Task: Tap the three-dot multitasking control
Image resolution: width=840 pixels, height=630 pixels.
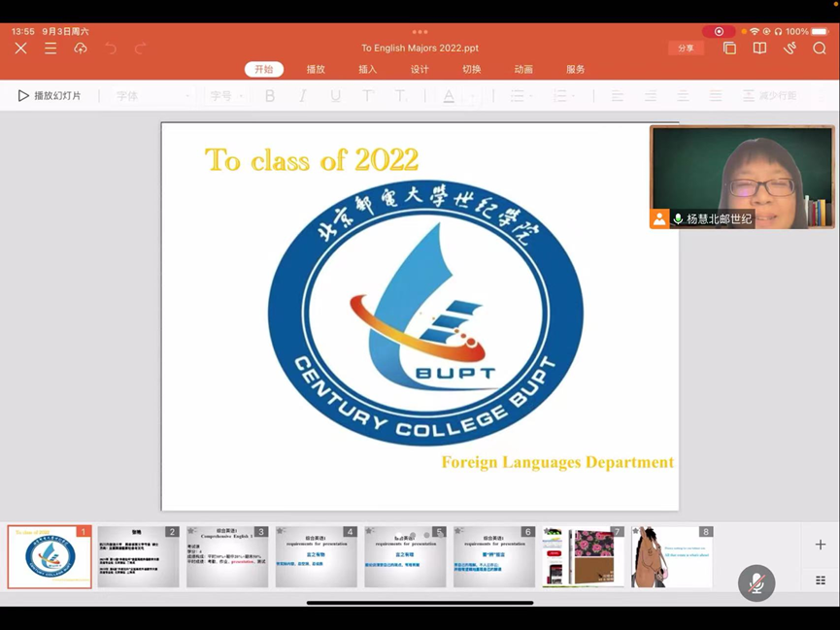Action: pyautogui.click(x=420, y=32)
